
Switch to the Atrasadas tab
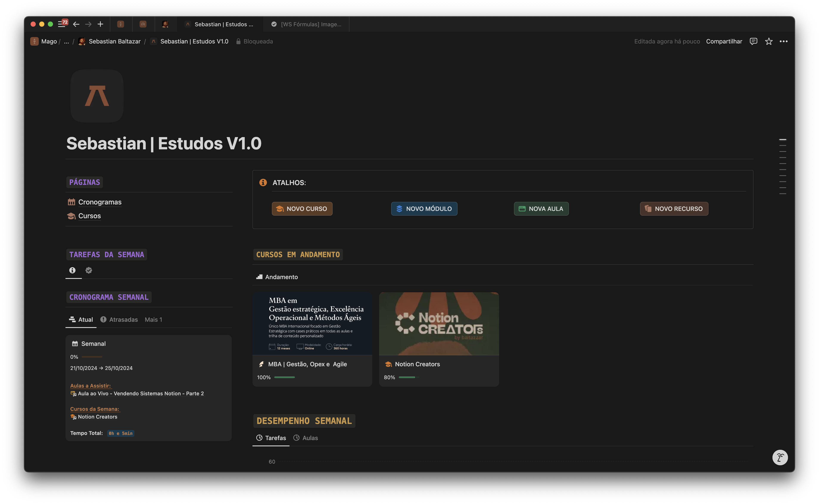click(119, 320)
